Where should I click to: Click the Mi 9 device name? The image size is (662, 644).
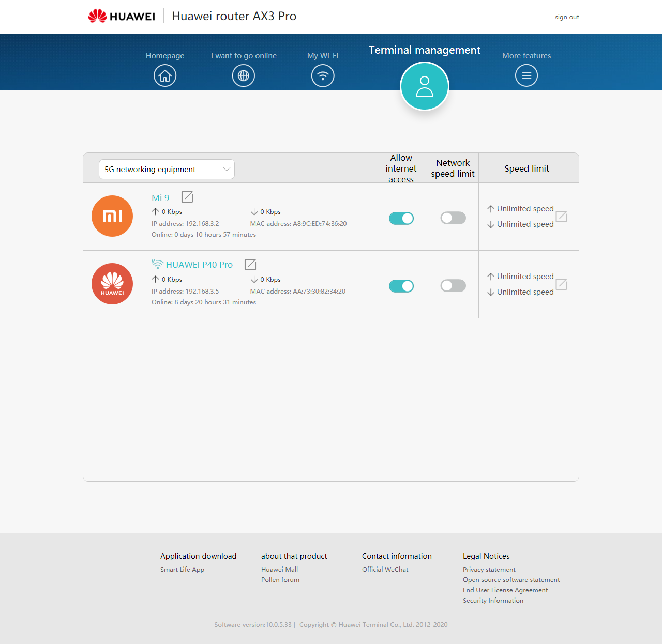160,198
